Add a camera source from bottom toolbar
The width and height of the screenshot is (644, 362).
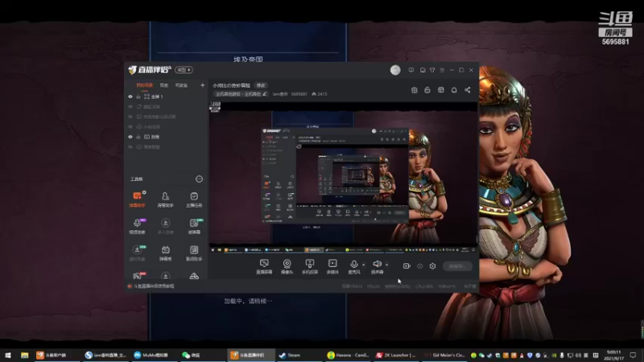[x=287, y=266]
